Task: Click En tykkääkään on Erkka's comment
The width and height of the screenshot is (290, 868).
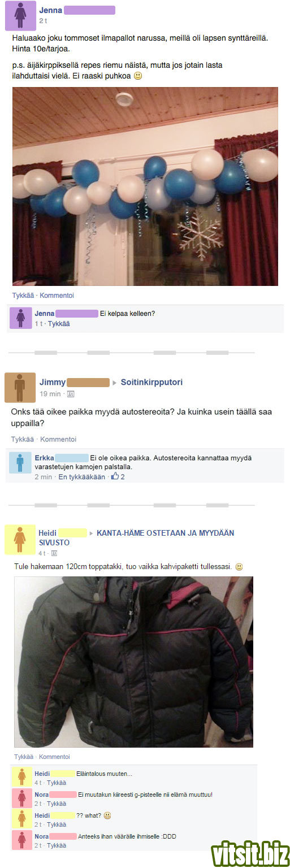Action: point(82,477)
